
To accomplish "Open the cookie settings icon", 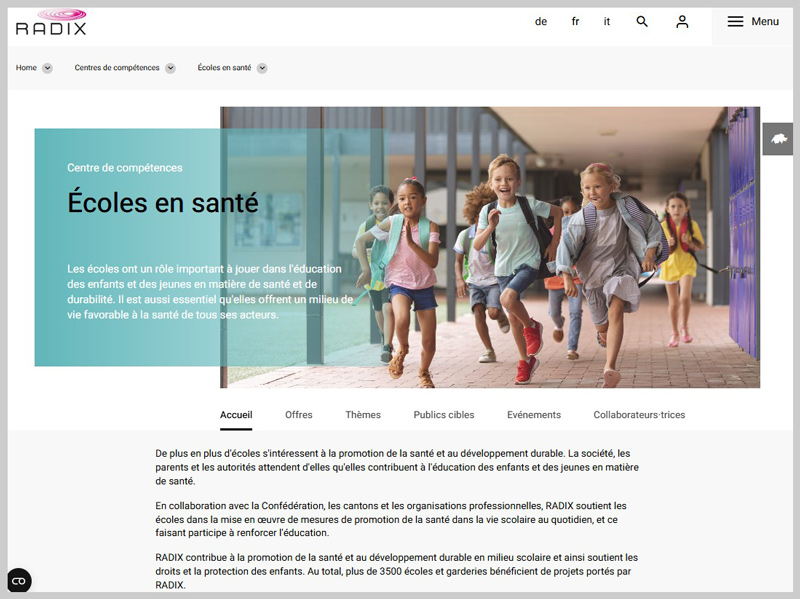I will point(19,581).
